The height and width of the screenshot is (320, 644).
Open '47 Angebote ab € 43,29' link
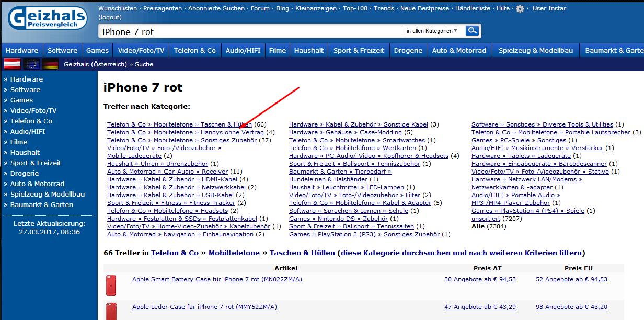(480, 307)
